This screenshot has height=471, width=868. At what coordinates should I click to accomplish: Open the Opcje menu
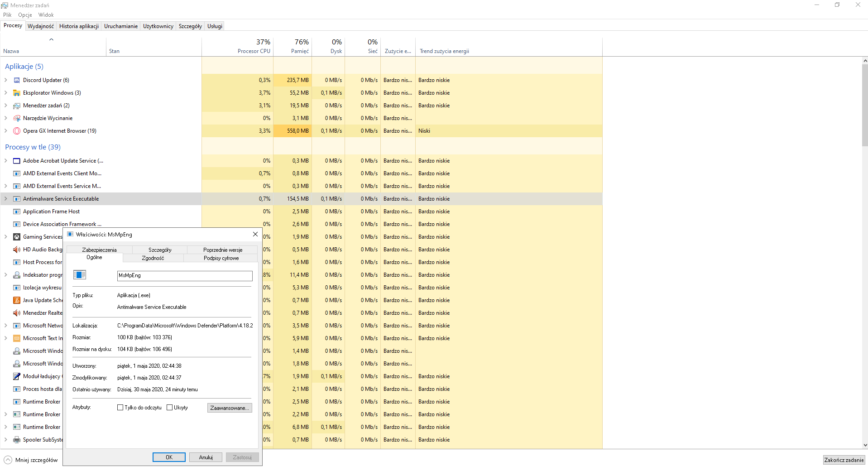coord(25,15)
